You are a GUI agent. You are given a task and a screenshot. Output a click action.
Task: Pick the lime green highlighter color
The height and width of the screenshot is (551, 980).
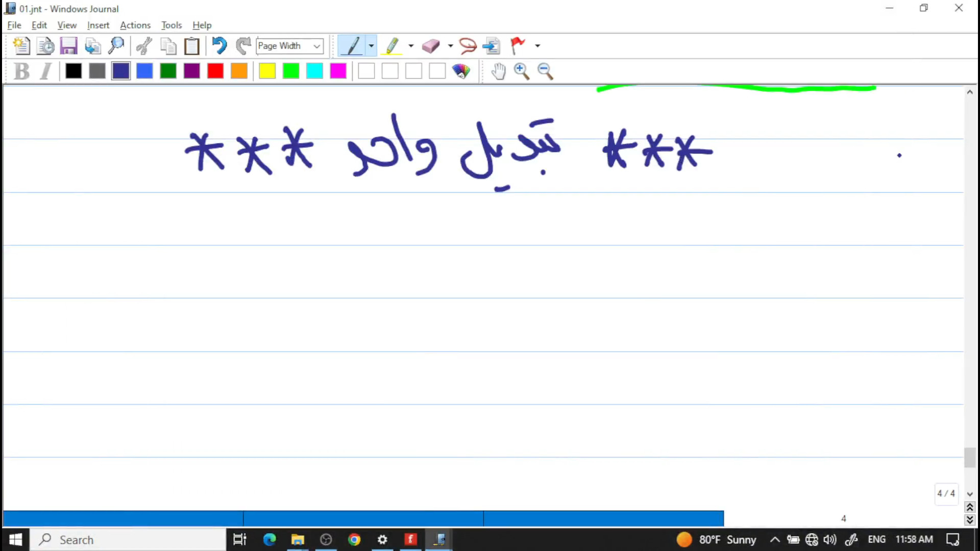291,71
